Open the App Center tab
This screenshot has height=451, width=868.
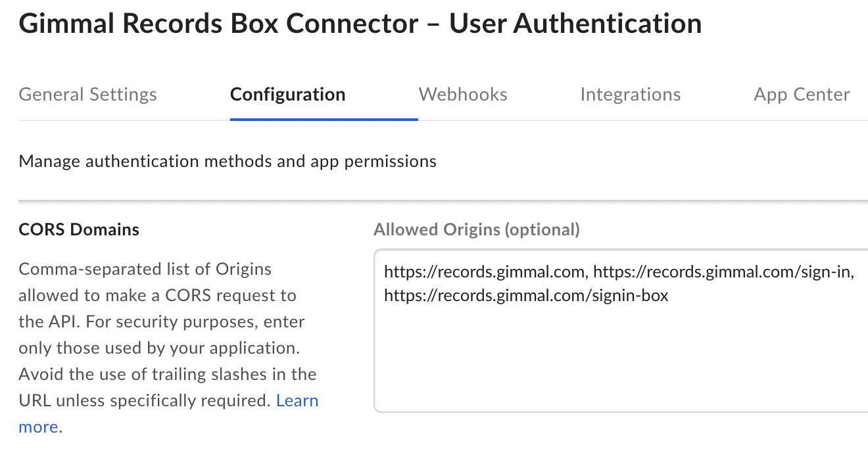pyautogui.click(x=801, y=94)
